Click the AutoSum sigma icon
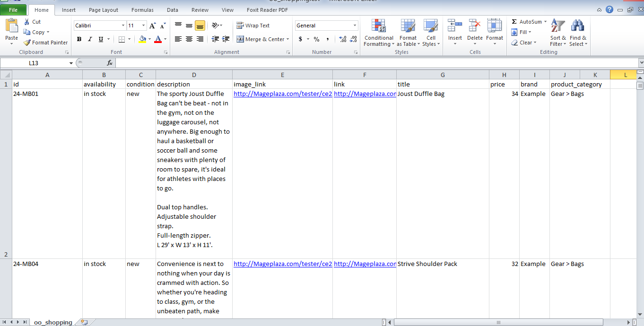 [514, 22]
